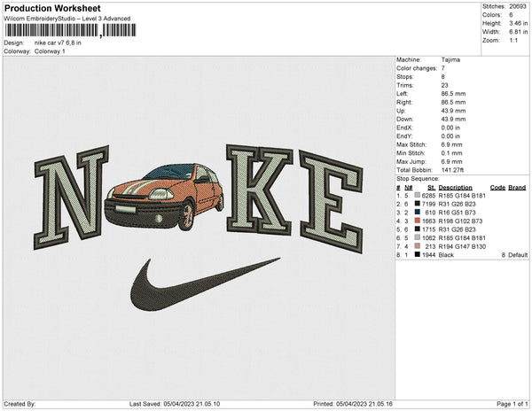Image resolution: width=532 pixels, height=411 pixels.
Task: Select the orange R198 G102 B73 swatch
Action: (x=418, y=221)
